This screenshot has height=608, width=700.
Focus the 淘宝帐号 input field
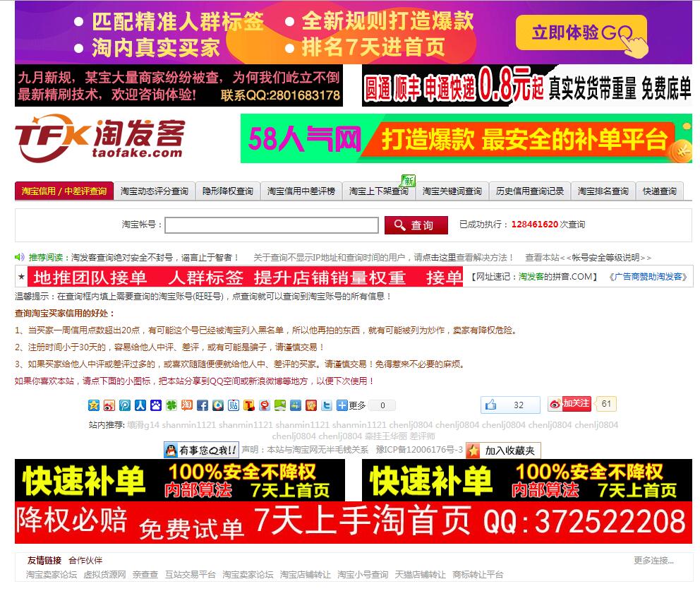tap(272, 225)
